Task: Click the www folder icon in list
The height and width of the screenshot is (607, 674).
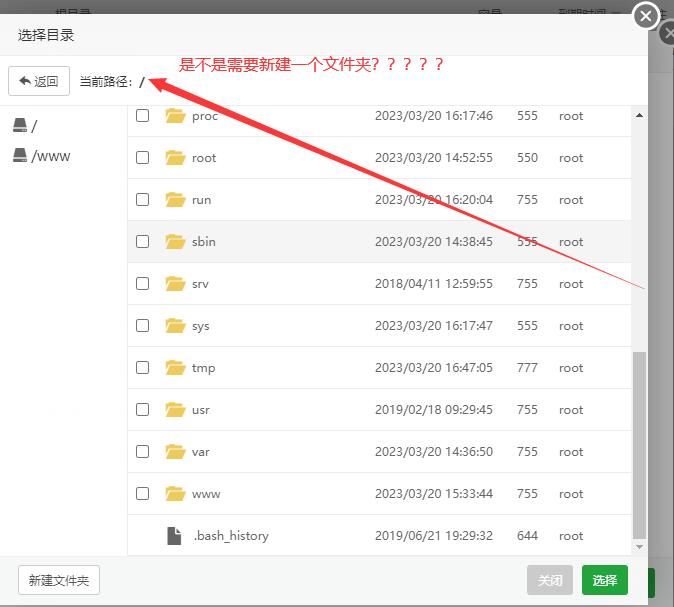Action: pyautogui.click(x=175, y=494)
